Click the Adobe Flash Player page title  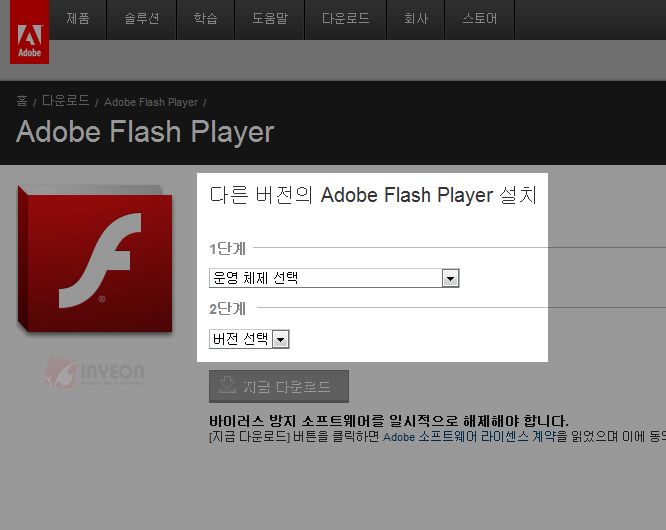pyautogui.click(x=145, y=132)
